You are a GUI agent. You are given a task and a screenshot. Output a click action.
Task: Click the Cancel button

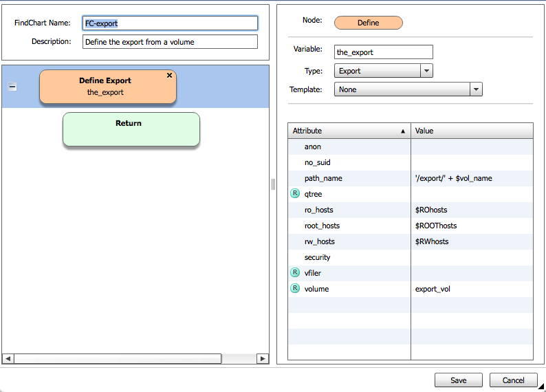point(513,380)
